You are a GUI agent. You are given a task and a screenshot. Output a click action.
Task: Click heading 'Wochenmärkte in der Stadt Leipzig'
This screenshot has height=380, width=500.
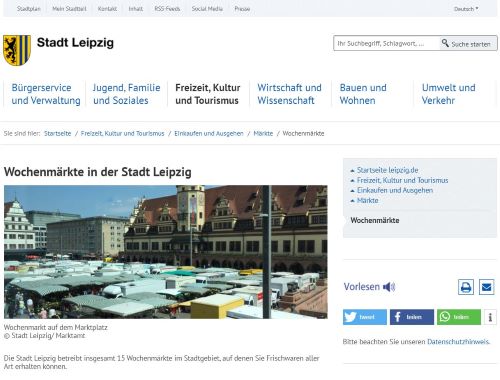98,172
